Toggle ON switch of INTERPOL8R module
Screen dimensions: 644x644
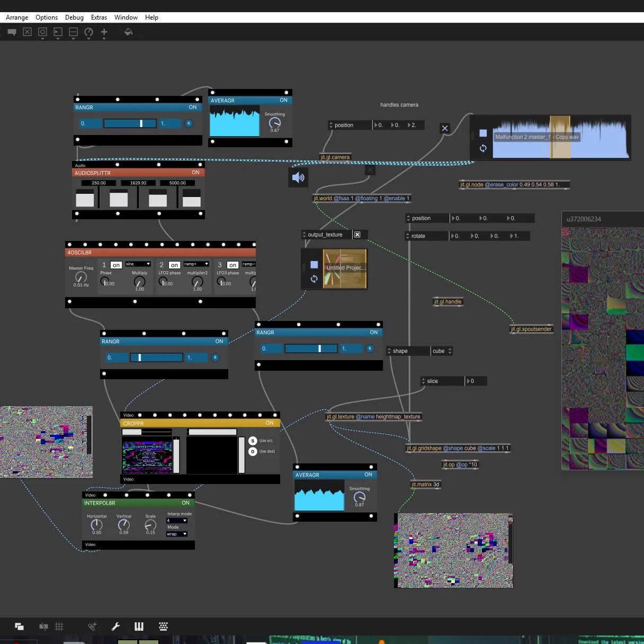pos(185,503)
